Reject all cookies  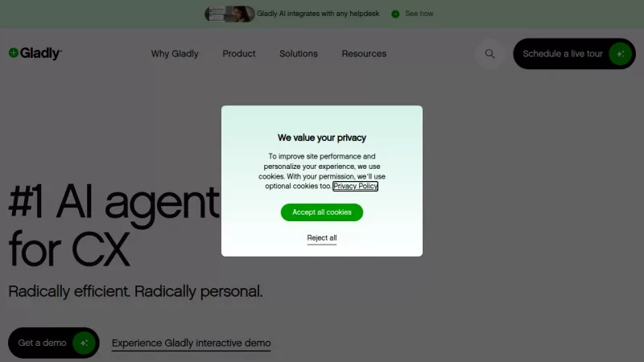(x=322, y=238)
